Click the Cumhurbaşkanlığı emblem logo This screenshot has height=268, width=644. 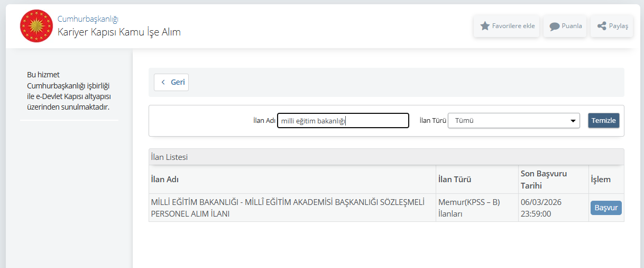click(36, 26)
